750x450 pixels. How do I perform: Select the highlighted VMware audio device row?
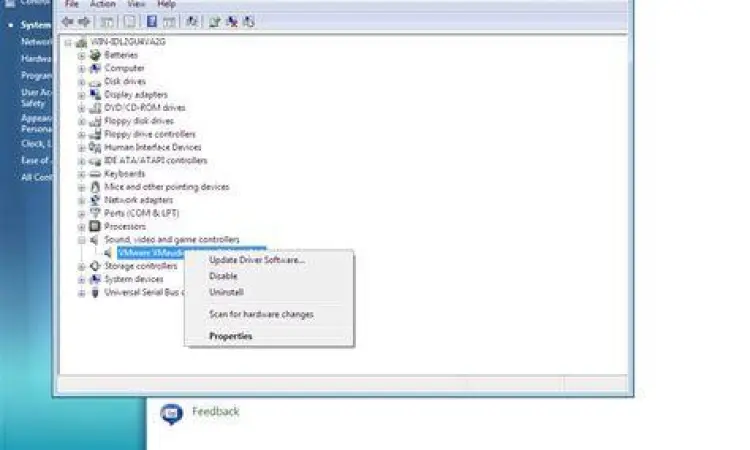pyautogui.click(x=191, y=252)
